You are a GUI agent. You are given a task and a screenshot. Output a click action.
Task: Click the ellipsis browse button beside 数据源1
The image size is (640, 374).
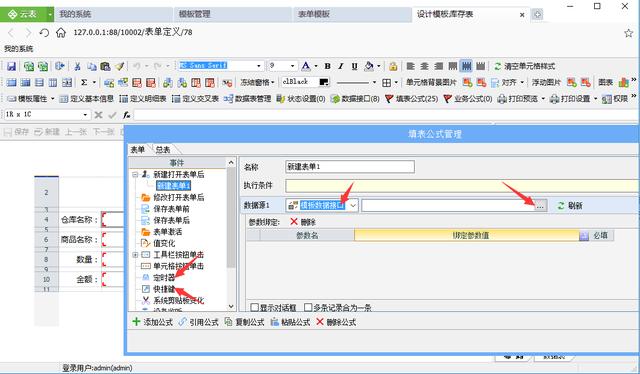point(540,206)
